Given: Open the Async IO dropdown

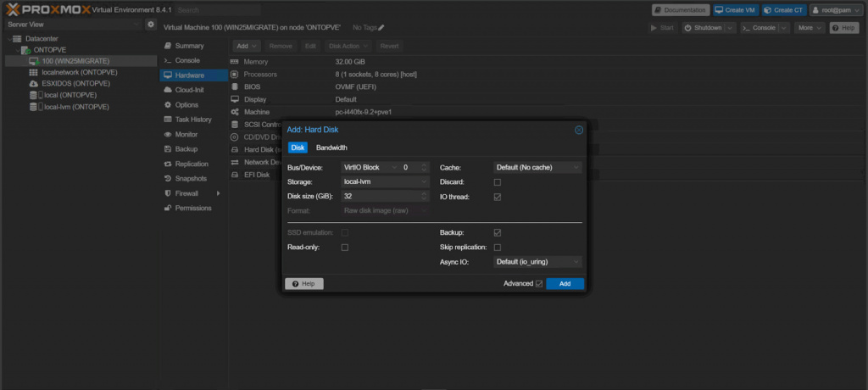Looking at the screenshot, I should coord(537,262).
